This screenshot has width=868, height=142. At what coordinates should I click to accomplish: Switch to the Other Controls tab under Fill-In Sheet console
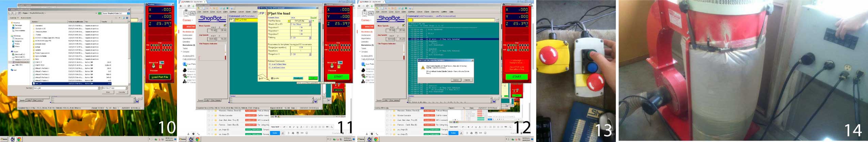coord(216,100)
